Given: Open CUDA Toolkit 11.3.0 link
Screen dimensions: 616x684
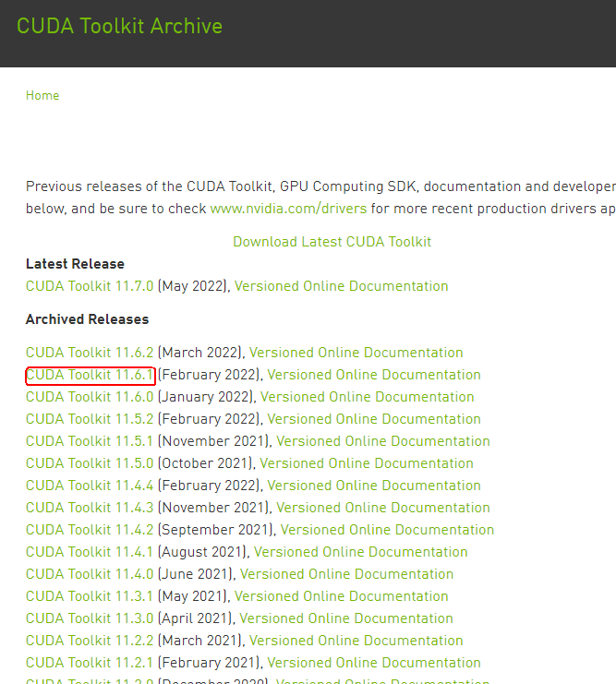Looking at the screenshot, I should click(x=90, y=618).
